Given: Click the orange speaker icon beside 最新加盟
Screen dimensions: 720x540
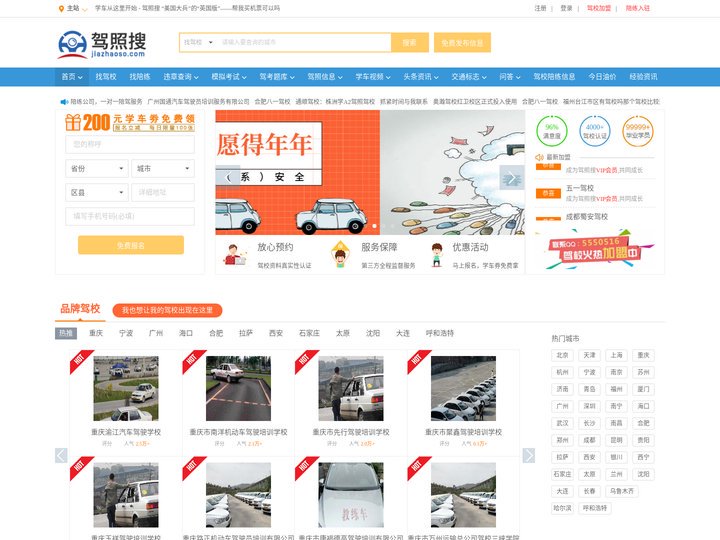Looking at the screenshot, I should click(x=540, y=157).
